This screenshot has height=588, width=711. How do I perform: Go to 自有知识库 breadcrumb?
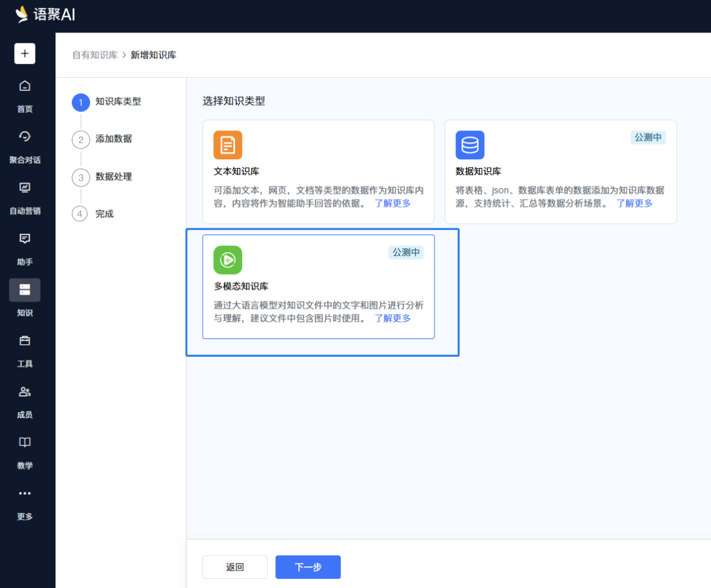pos(95,55)
